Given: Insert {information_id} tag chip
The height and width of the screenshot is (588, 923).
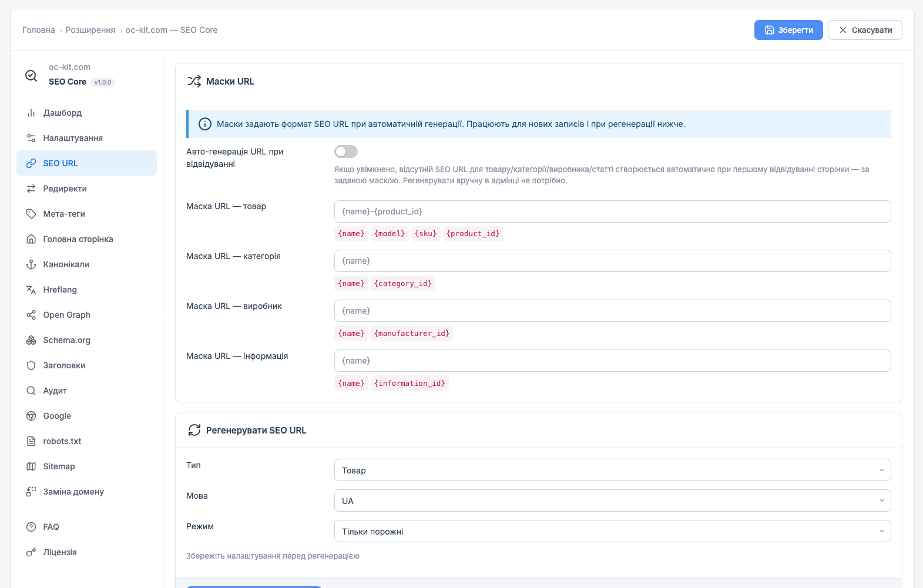Looking at the screenshot, I should coord(410,384).
